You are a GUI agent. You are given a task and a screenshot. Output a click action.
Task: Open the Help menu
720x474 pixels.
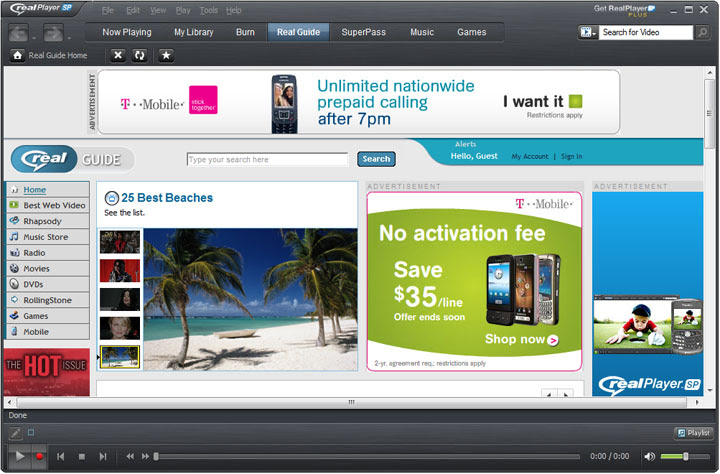click(x=233, y=10)
